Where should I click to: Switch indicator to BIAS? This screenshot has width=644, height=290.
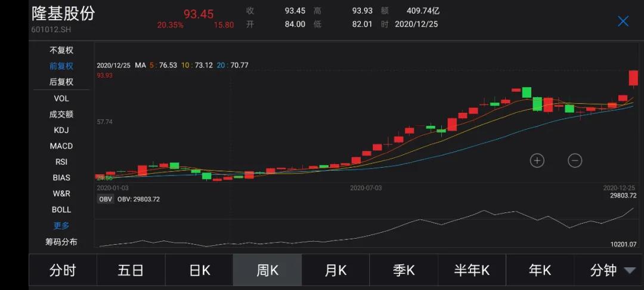pyautogui.click(x=61, y=178)
